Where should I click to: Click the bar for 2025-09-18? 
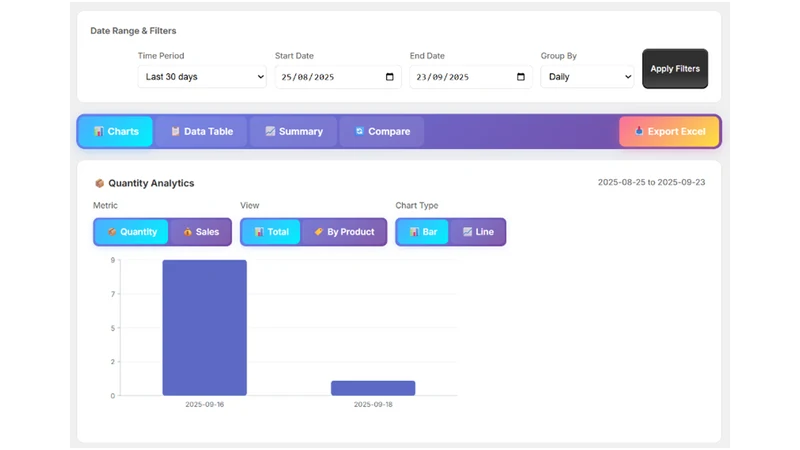pos(373,388)
